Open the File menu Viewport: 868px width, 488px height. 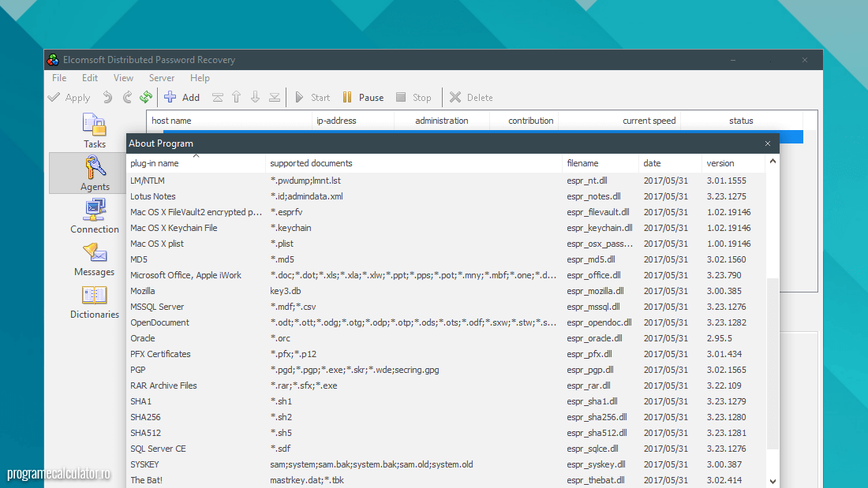(59, 78)
